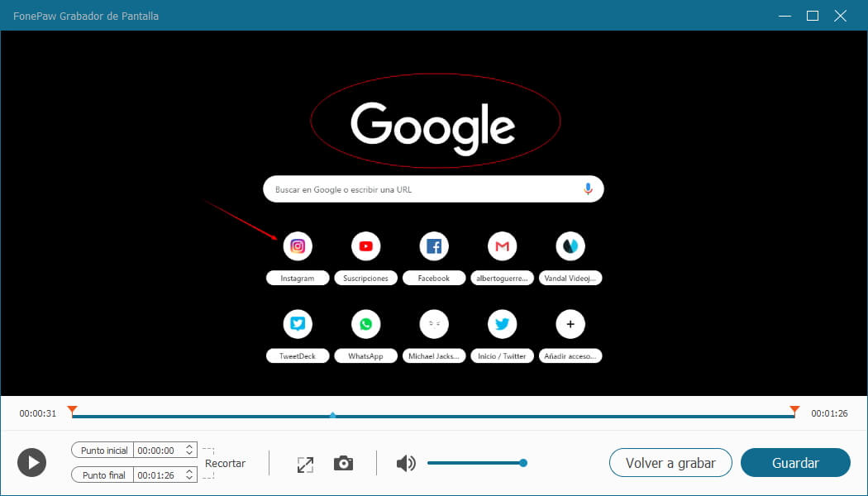Click the Suscripciones label

(x=365, y=278)
